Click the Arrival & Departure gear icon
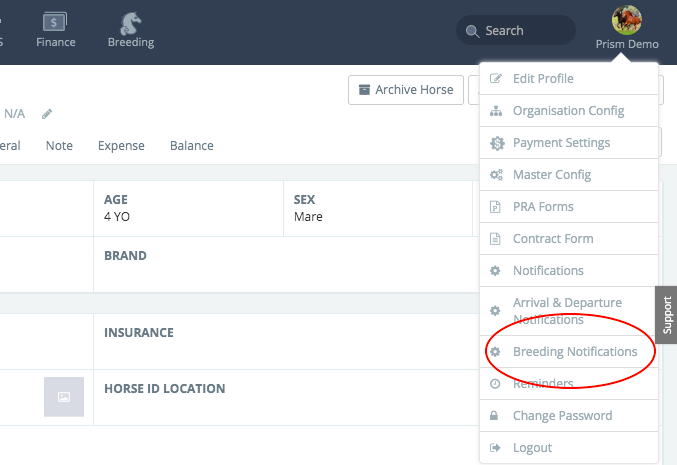The width and height of the screenshot is (677, 465). click(495, 311)
